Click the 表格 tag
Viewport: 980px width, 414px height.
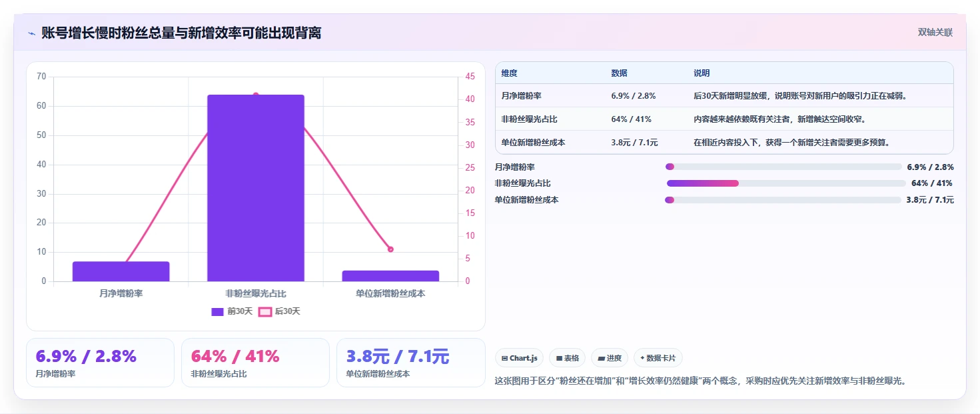click(x=567, y=358)
